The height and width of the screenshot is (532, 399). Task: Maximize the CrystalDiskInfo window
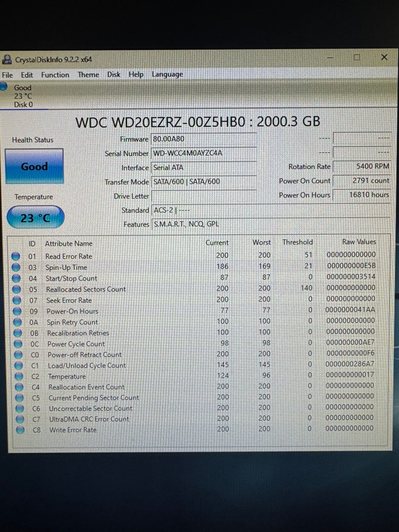(x=357, y=57)
